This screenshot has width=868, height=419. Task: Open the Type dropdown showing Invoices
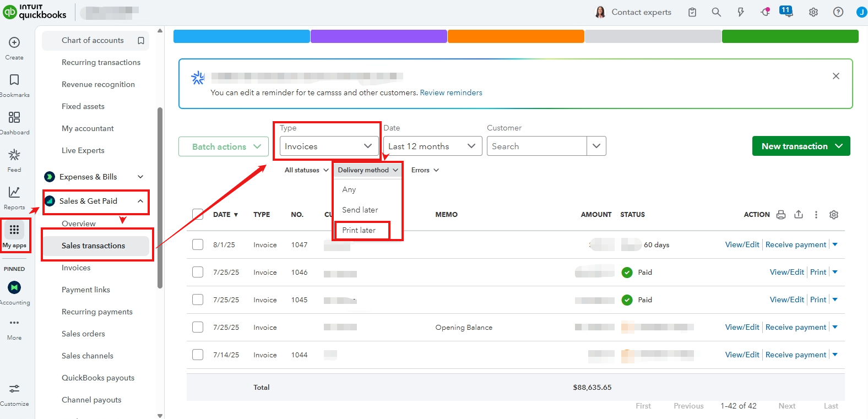[329, 146]
